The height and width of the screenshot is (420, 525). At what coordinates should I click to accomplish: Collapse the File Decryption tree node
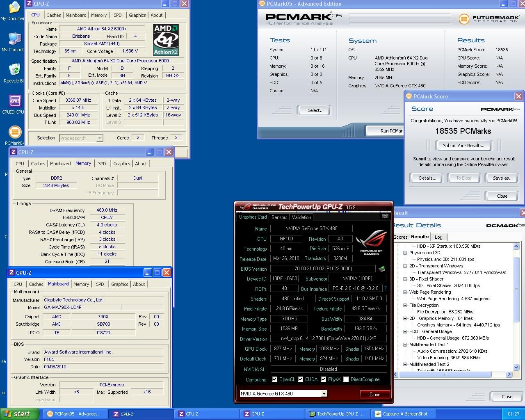(x=405, y=305)
